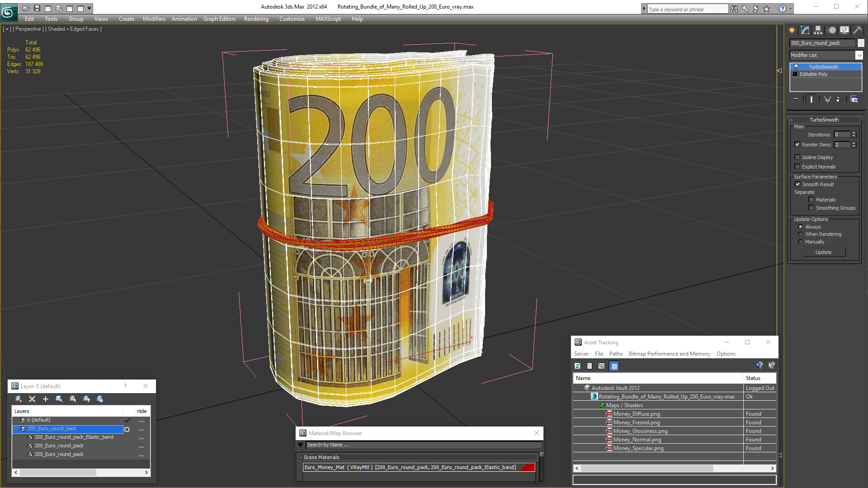Toggle Render Iters checkbox

[x=797, y=145]
